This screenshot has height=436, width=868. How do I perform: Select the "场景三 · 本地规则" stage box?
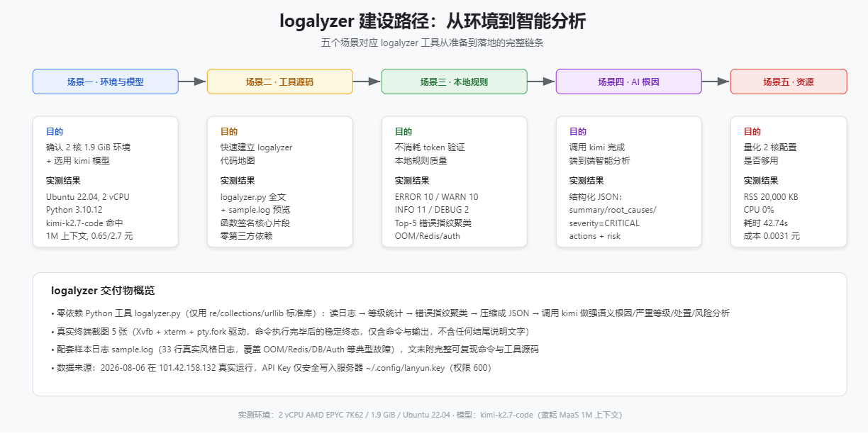click(x=454, y=82)
